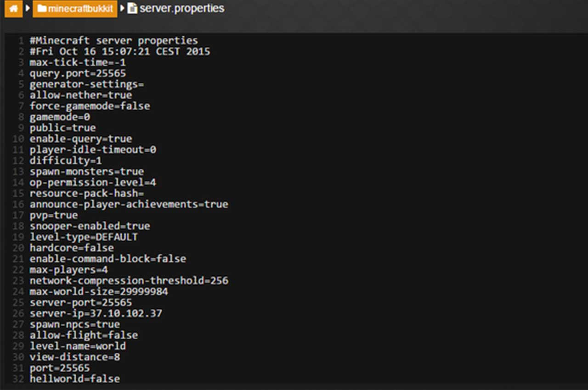Click on the view-distance=8 line

click(75, 357)
